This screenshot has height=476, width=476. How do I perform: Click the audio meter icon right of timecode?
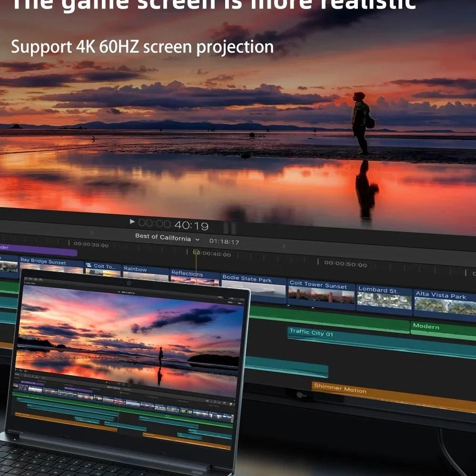[230, 228]
